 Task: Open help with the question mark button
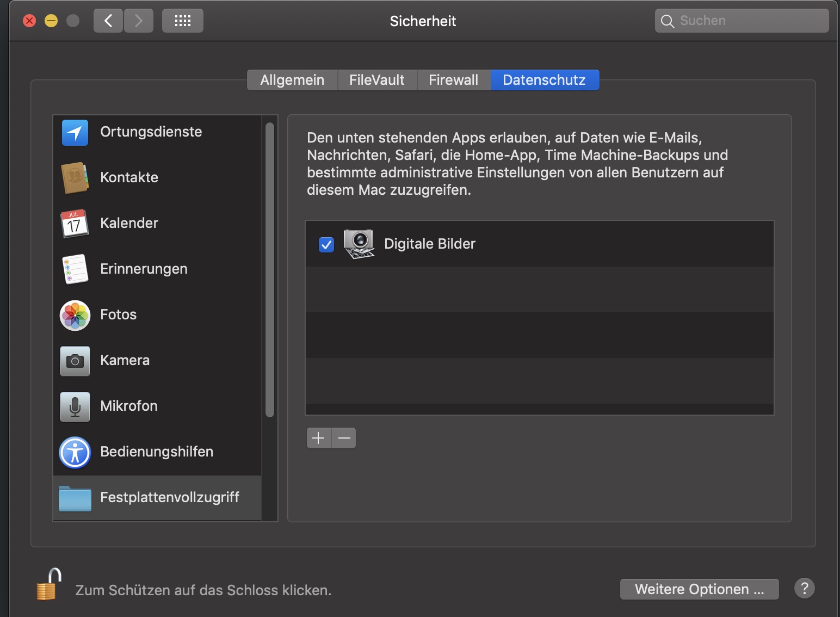pos(804,588)
